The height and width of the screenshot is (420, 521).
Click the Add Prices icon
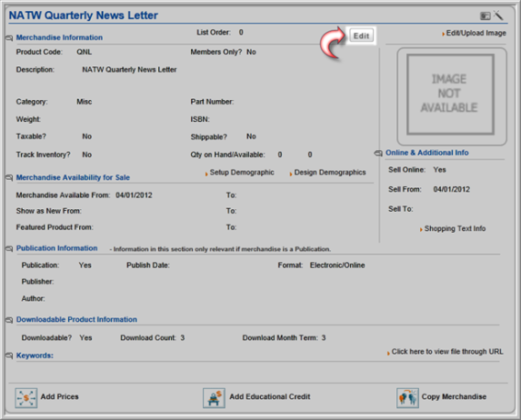coord(26,398)
